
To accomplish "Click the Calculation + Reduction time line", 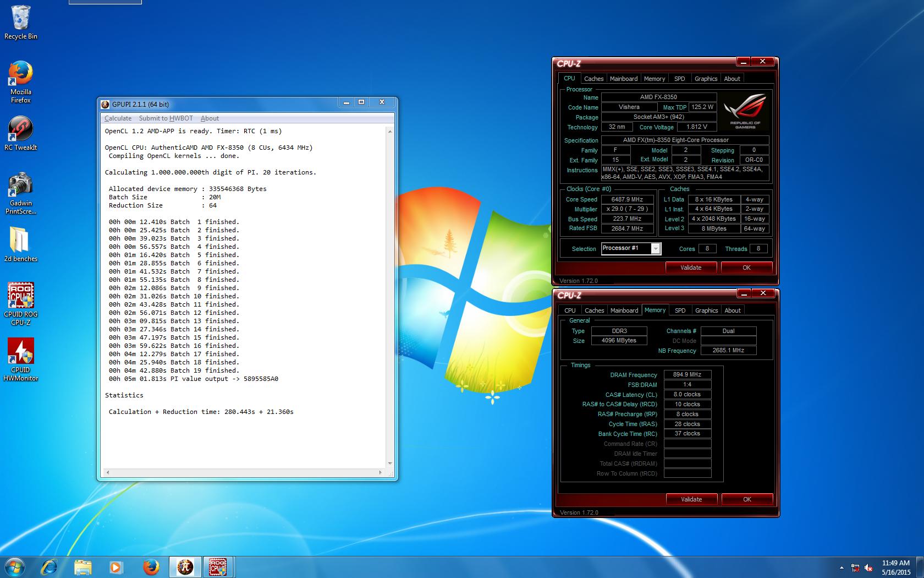I will coord(201,412).
